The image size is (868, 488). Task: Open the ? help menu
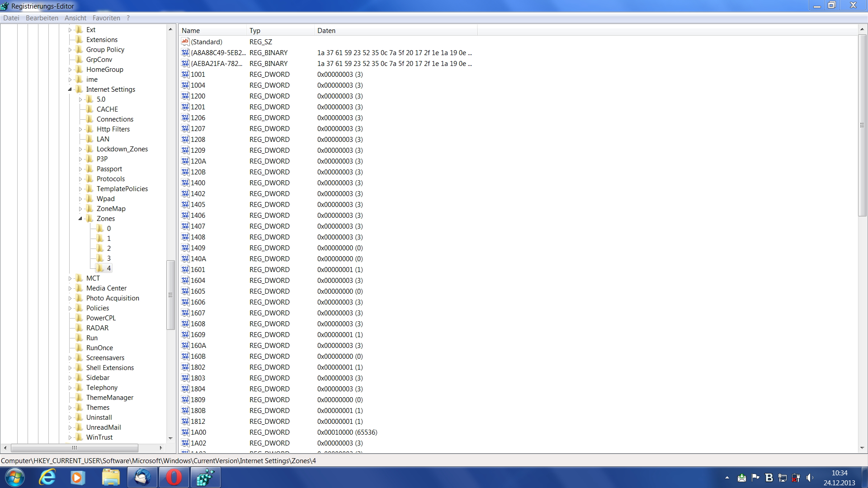[x=128, y=18]
